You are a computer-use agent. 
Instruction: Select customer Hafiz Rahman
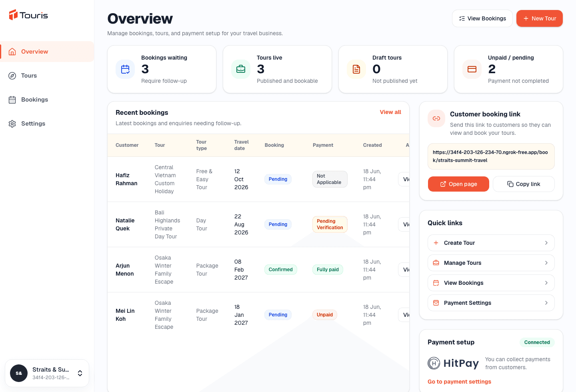pyautogui.click(x=126, y=179)
